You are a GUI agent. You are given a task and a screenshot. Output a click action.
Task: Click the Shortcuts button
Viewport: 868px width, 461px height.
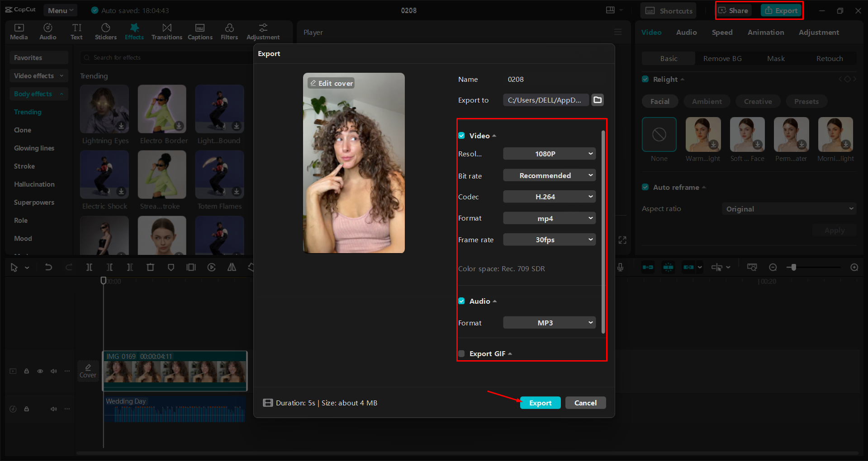669,10
